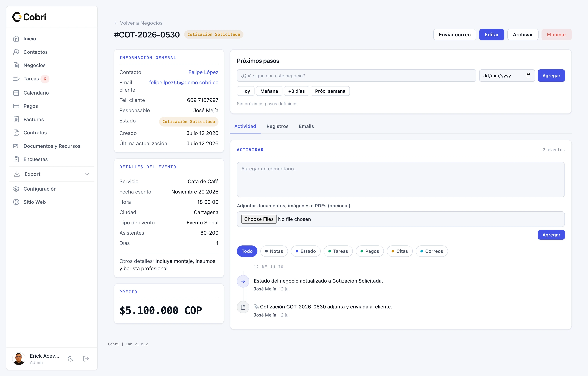Click the Export download icon
The height and width of the screenshot is (376, 588).
[17, 174]
